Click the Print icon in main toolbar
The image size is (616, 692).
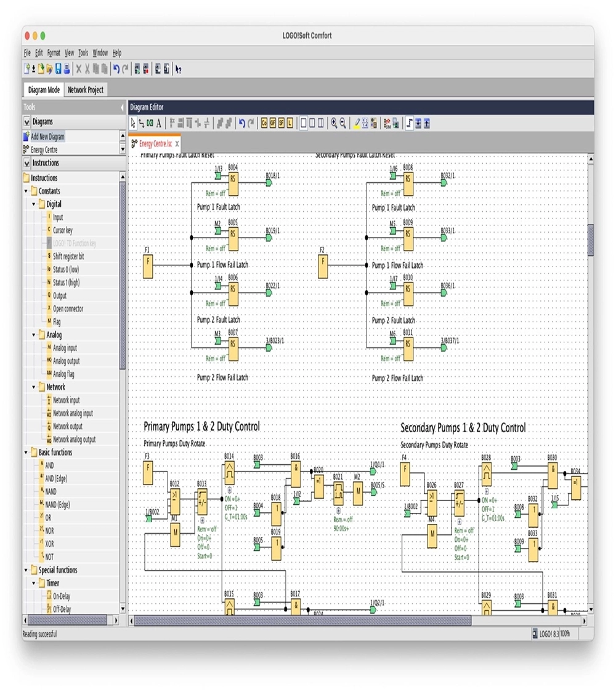(x=67, y=69)
